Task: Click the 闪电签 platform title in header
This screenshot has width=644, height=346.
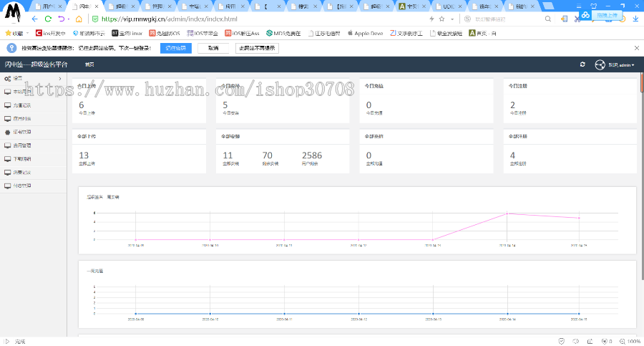Action: point(36,64)
